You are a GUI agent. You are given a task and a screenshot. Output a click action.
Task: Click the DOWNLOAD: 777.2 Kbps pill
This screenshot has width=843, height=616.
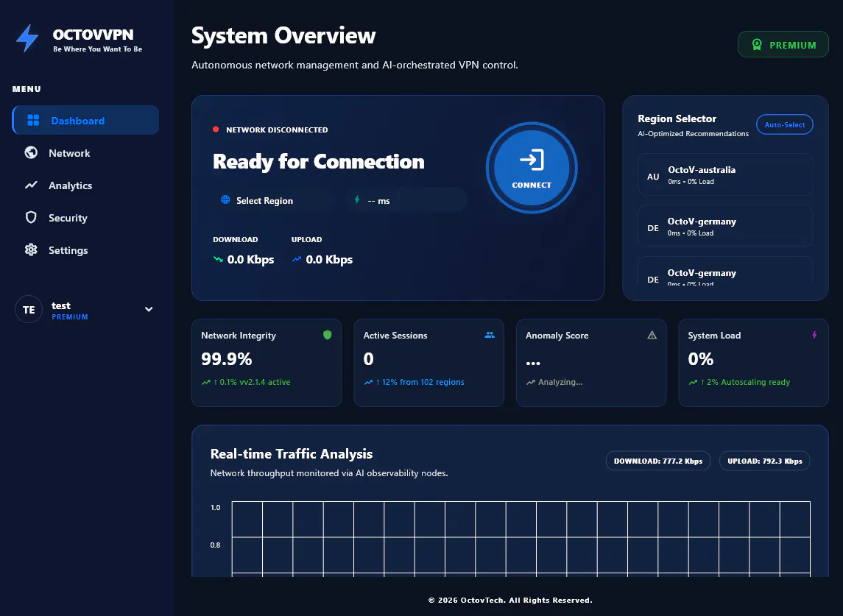[x=658, y=461]
